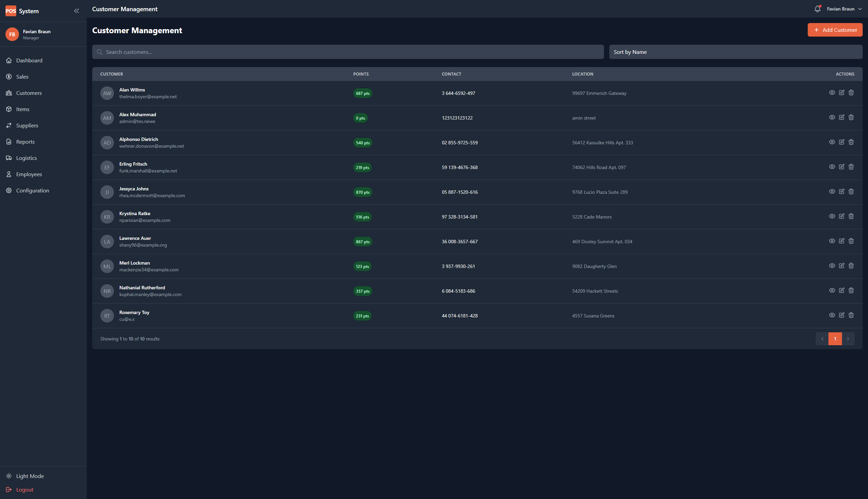Delete Merl Lockman customer
Screen dimensions: 868x499
851,265
